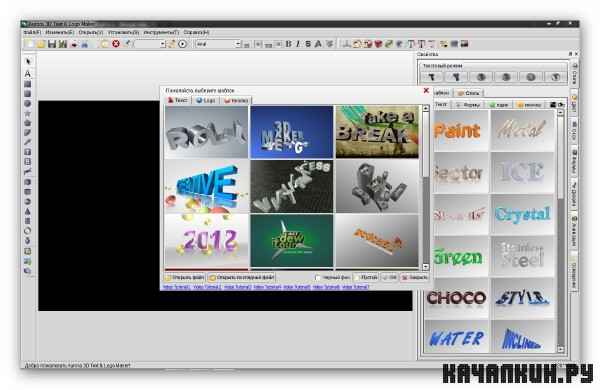
Task: Switch to the Logo tab in template dialog
Action: pyautogui.click(x=205, y=100)
